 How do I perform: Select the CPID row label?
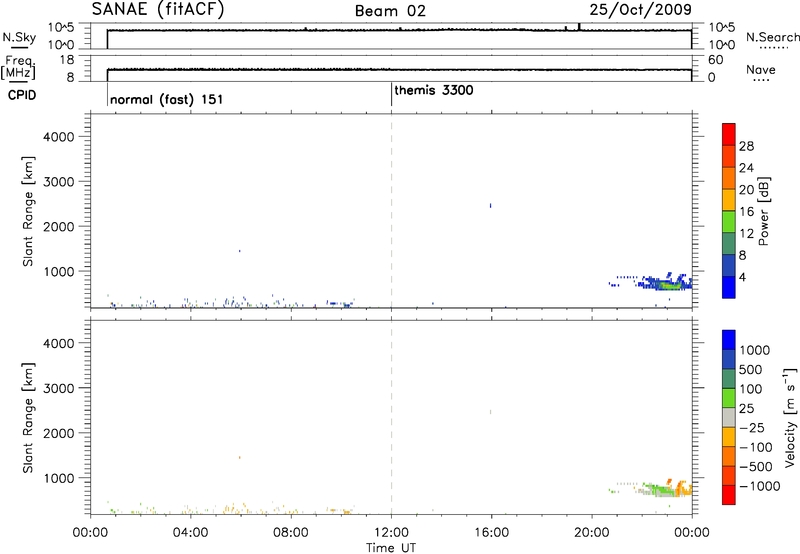click(x=22, y=95)
